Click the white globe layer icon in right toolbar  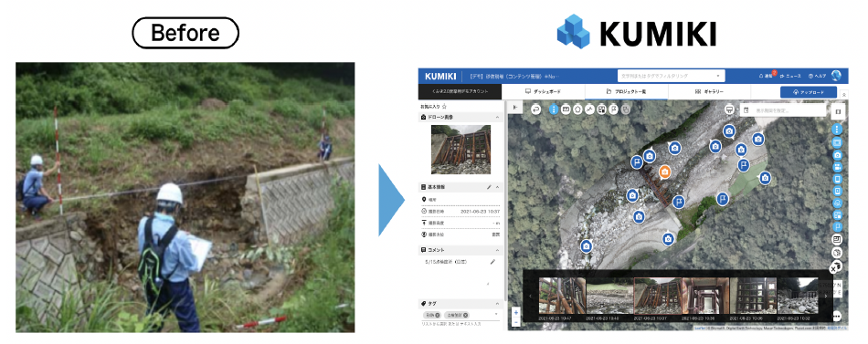[837, 254]
